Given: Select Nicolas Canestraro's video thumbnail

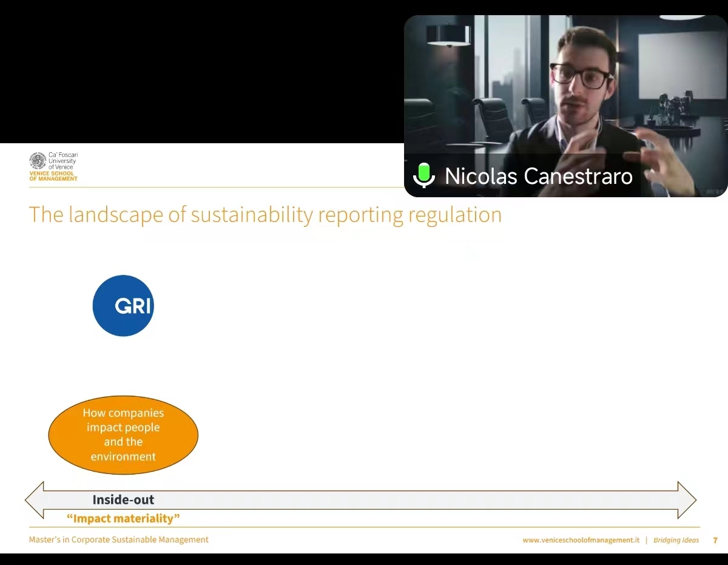Looking at the screenshot, I should [565, 106].
